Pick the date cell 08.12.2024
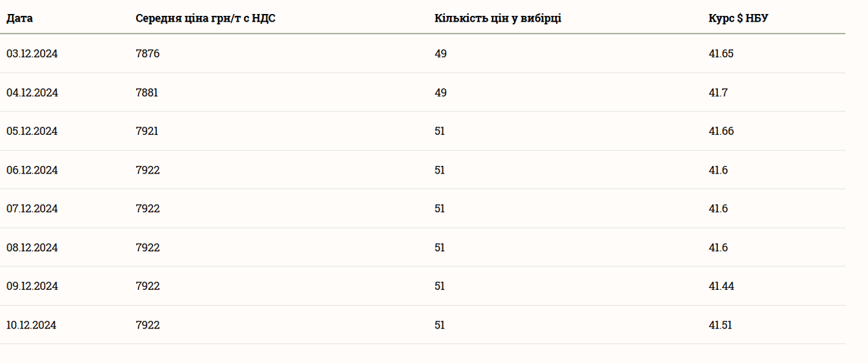 32,248
